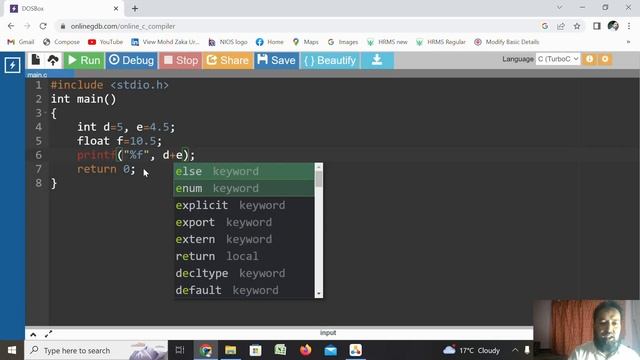
Task: Click the '#include <stdio.h>' line of code
Action: (x=109, y=85)
